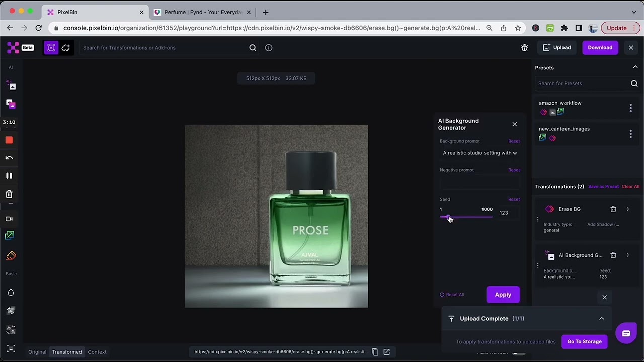Viewport: 644px width, 362px height.
Task: Focus the Negative prompt text field
Action: tap(479, 183)
